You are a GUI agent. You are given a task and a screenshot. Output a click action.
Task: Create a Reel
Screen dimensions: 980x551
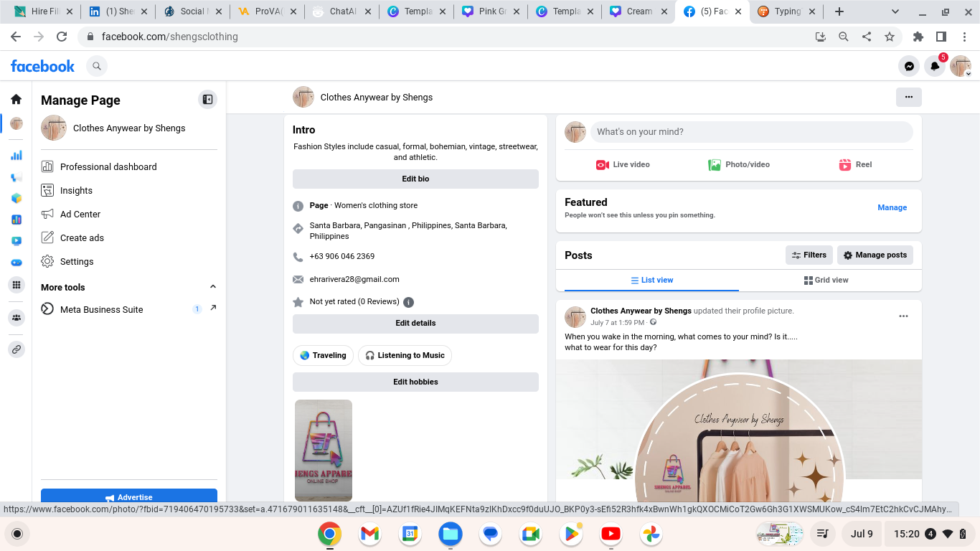click(x=855, y=164)
